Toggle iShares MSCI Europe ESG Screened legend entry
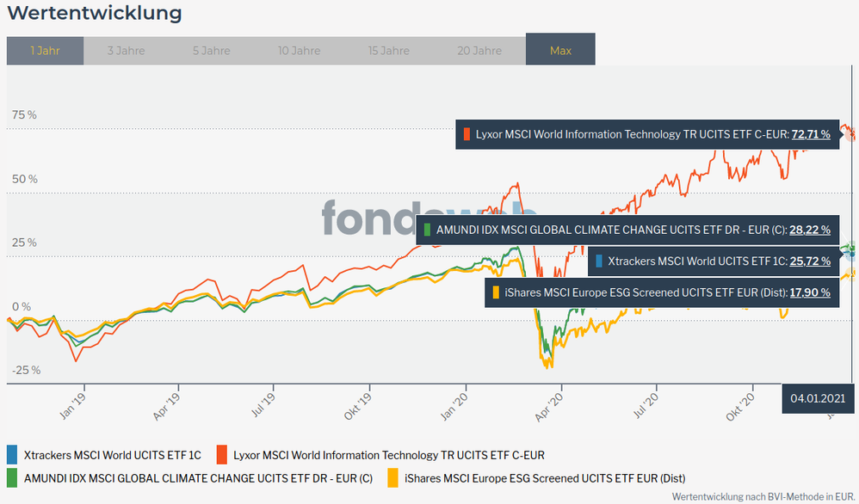 click(544, 478)
